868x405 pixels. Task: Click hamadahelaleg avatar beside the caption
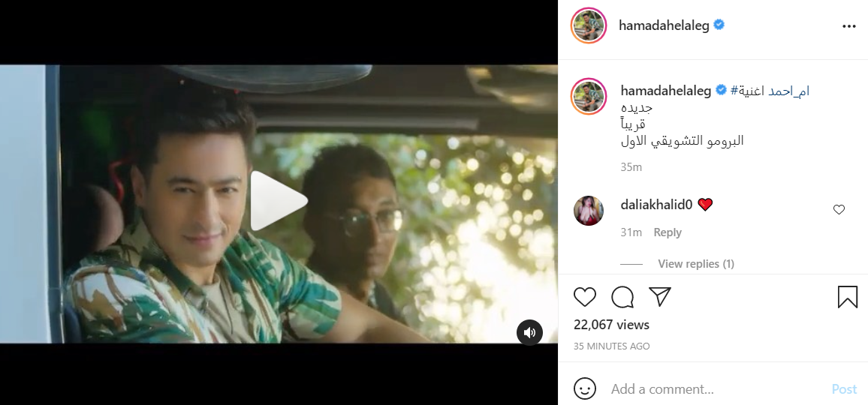coord(589,97)
